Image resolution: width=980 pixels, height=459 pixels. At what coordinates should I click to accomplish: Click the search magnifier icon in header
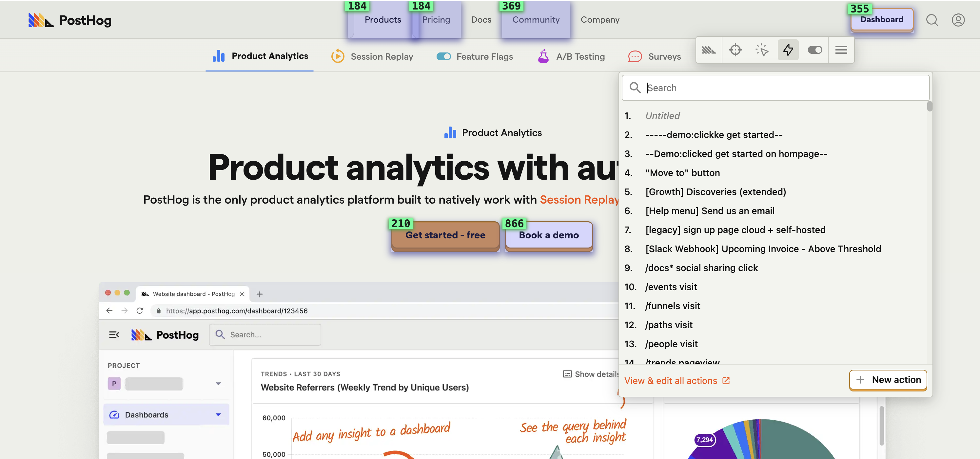tap(932, 20)
